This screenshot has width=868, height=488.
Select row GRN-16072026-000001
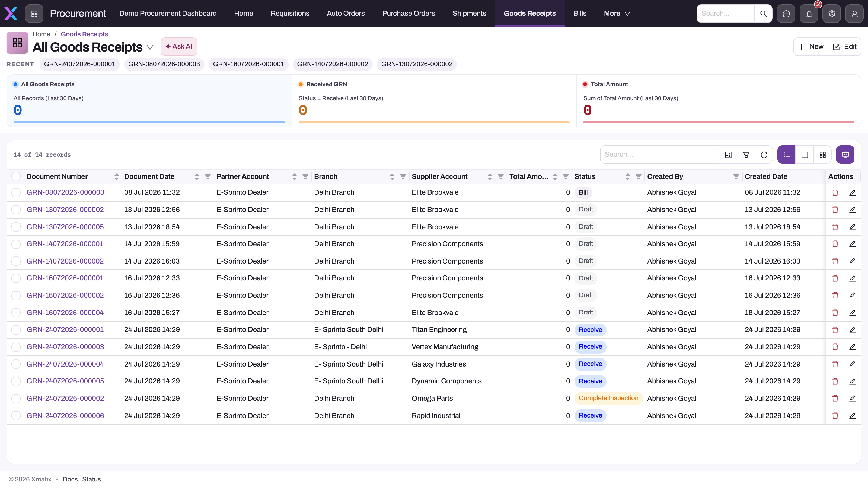pyautogui.click(x=16, y=278)
